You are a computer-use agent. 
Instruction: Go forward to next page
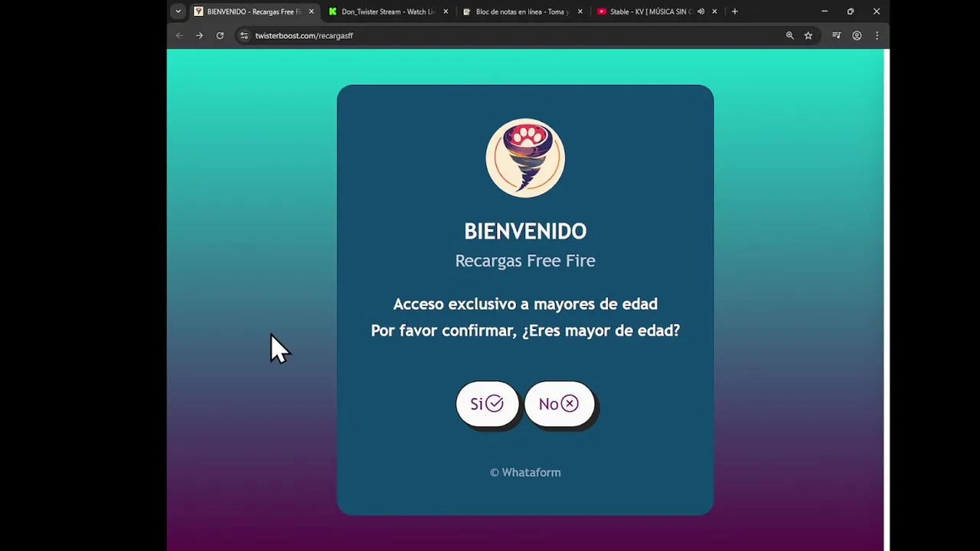pos(199,35)
